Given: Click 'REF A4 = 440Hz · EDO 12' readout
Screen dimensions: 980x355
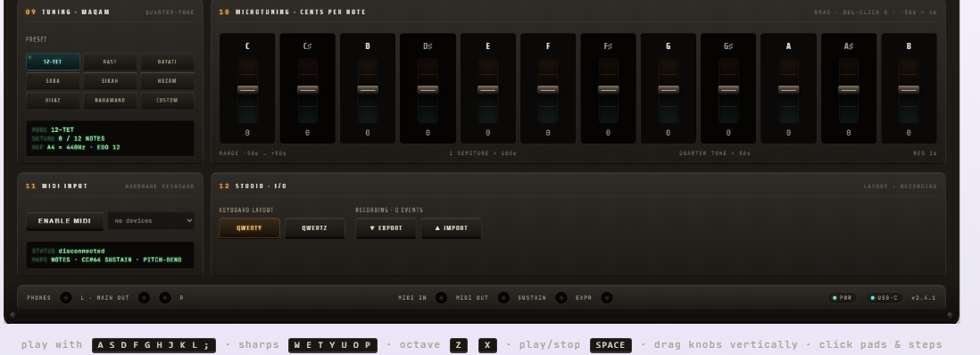Looking at the screenshot, I should click(x=76, y=147).
